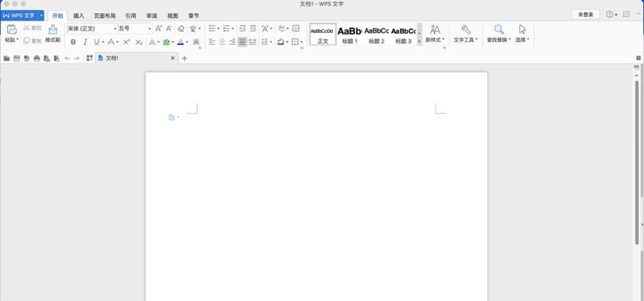Viewport: 644px width, 301px height.
Task: Add a new document tab with plus button
Action: pos(184,59)
